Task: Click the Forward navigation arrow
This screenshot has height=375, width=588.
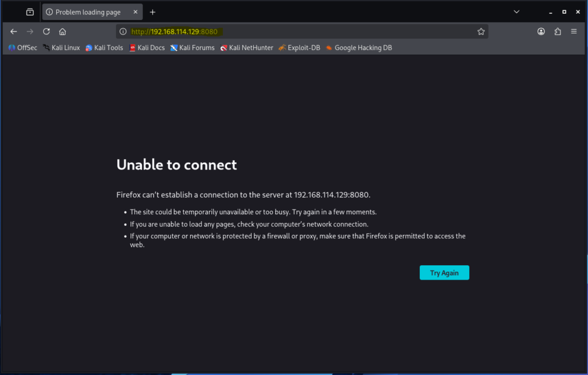Action: (x=30, y=32)
